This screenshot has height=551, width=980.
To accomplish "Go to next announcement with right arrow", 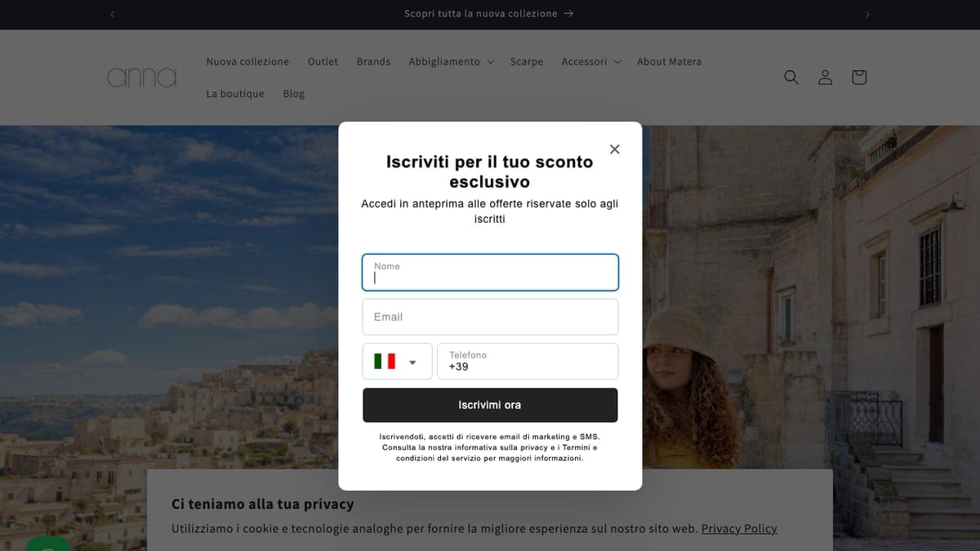I will 866,14.
